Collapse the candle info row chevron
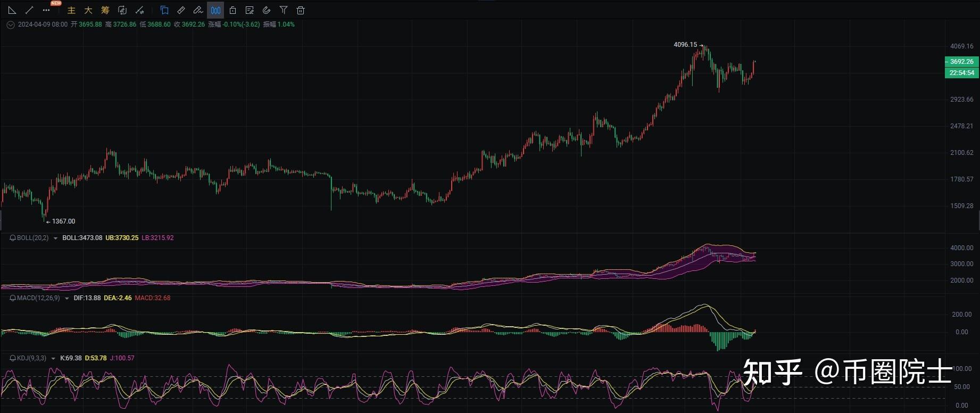This screenshot has height=413, width=980. tap(10, 24)
